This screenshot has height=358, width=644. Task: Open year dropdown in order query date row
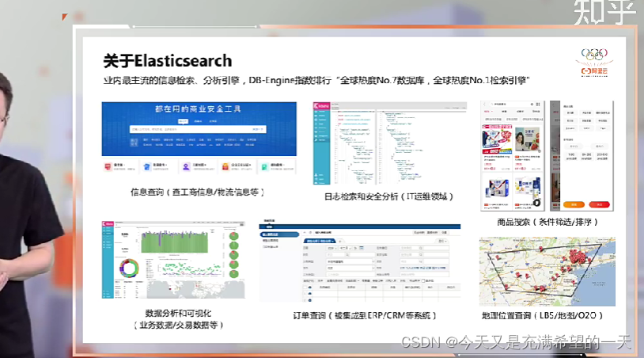click(x=331, y=248)
